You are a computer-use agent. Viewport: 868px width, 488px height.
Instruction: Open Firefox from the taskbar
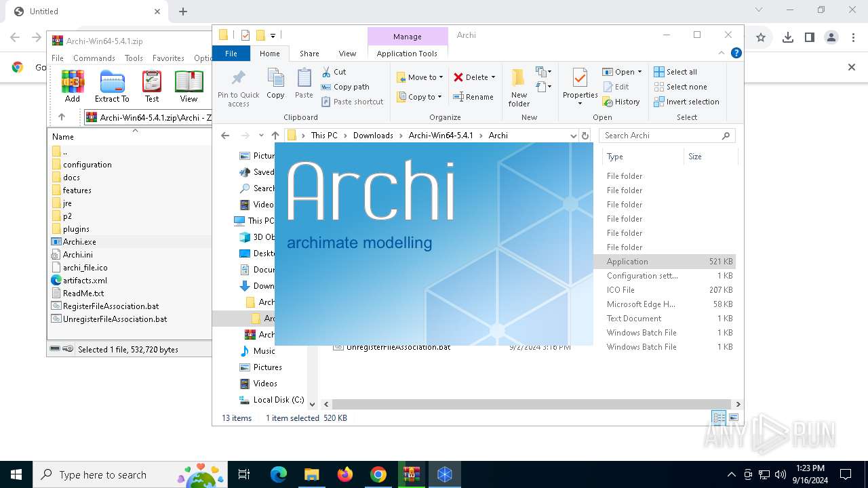point(345,474)
